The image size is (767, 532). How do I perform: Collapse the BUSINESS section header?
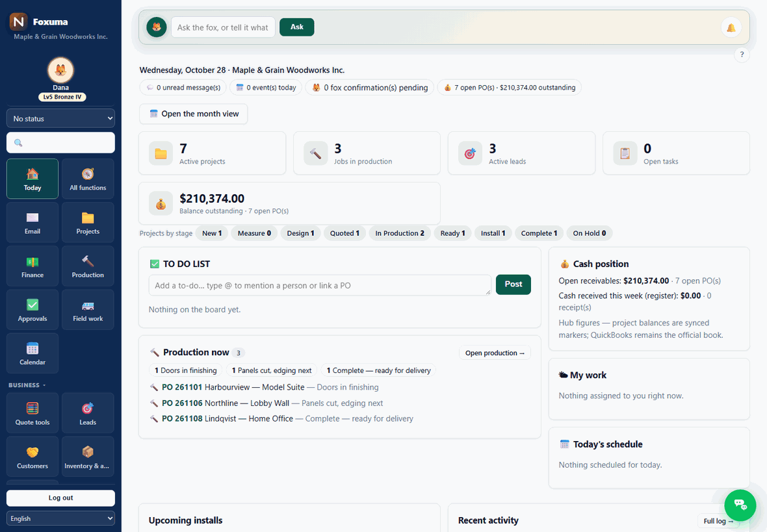point(27,385)
